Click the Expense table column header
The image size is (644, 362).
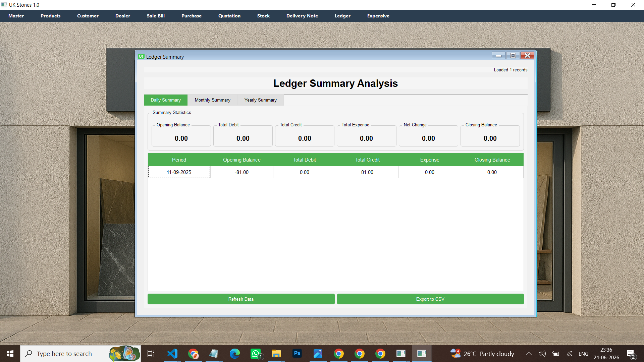(430, 160)
